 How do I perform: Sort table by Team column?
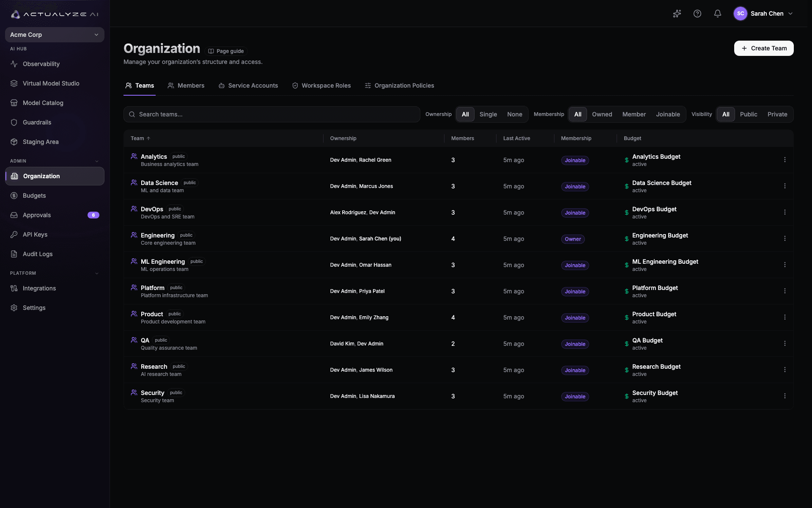[140, 138]
